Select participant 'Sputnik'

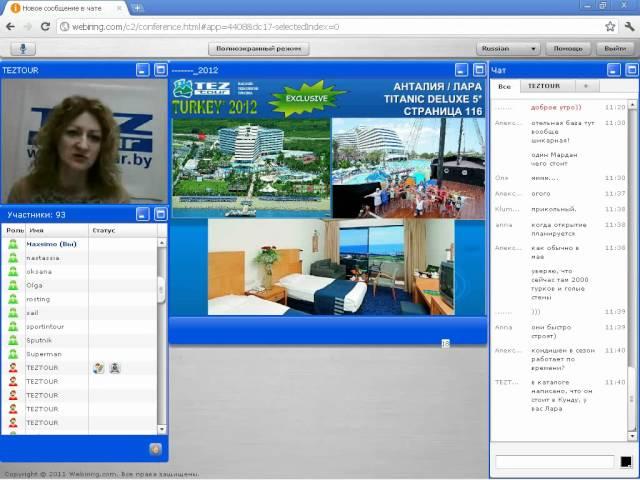[x=80, y=340]
